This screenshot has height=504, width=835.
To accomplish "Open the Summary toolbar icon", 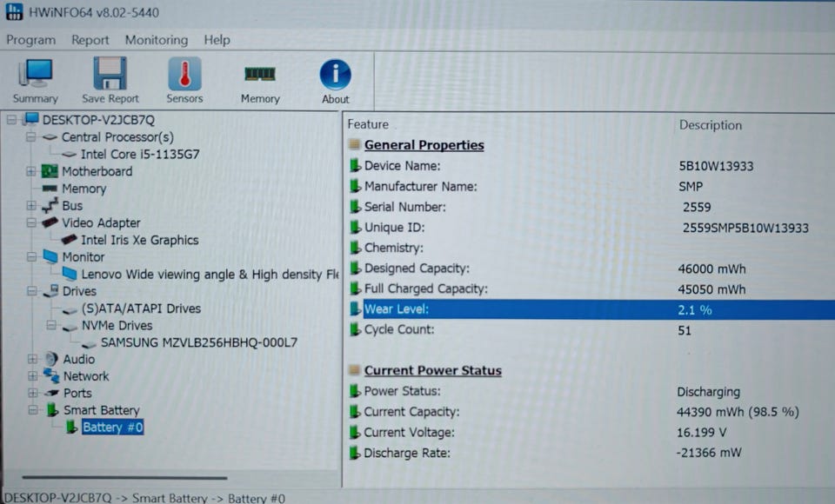I will pos(35,74).
